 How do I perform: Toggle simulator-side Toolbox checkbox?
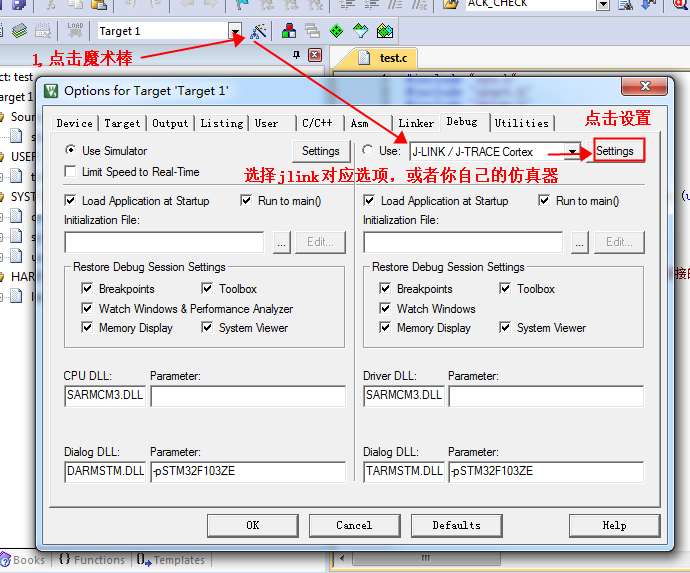click(207, 288)
